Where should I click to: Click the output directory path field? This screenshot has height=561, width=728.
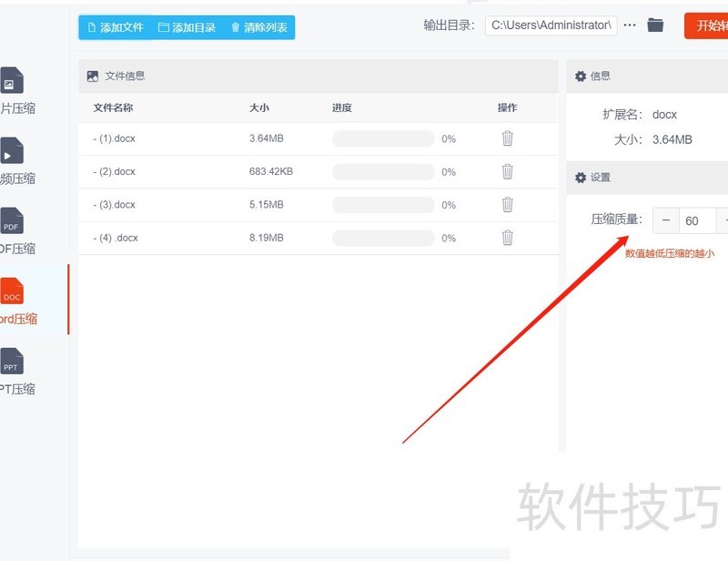click(551, 25)
